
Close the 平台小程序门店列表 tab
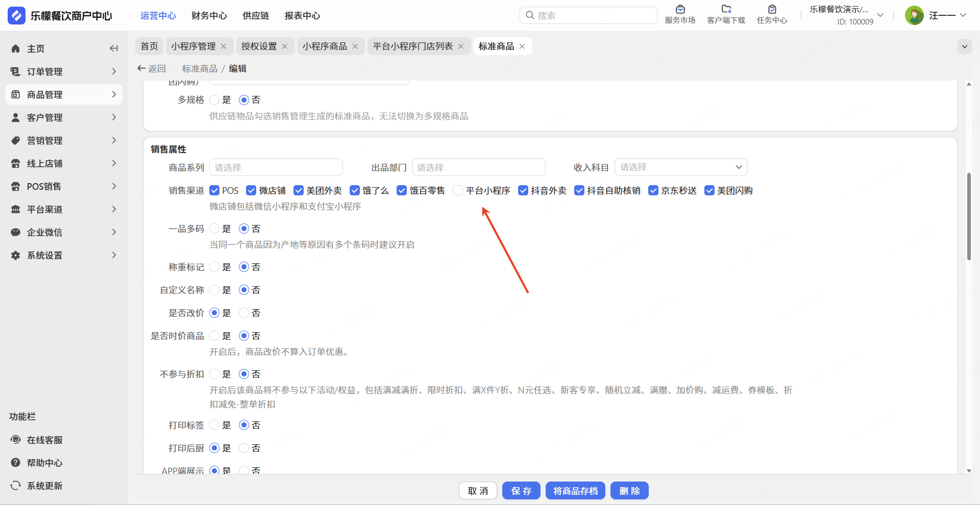[x=461, y=46]
